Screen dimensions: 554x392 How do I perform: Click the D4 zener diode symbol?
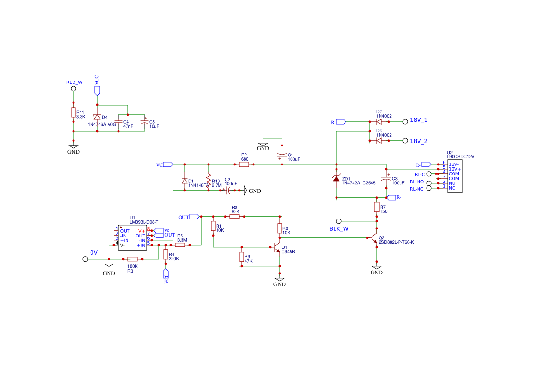click(x=97, y=117)
